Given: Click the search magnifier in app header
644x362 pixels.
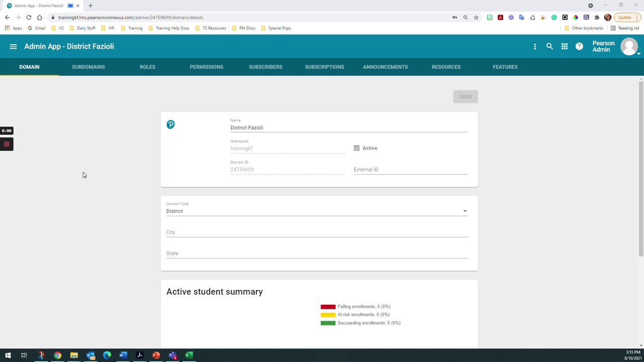Looking at the screenshot, I should coord(549,46).
